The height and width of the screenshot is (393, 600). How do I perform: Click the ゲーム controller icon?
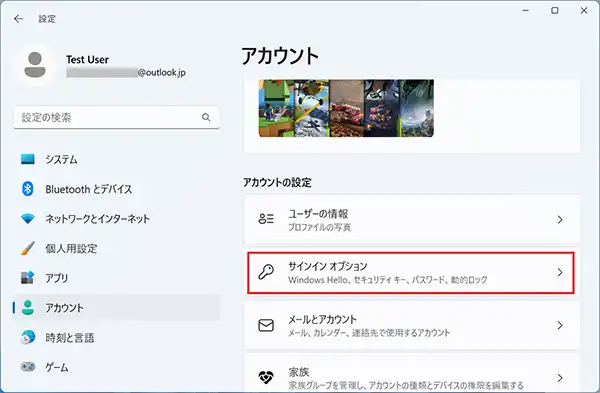28,367
